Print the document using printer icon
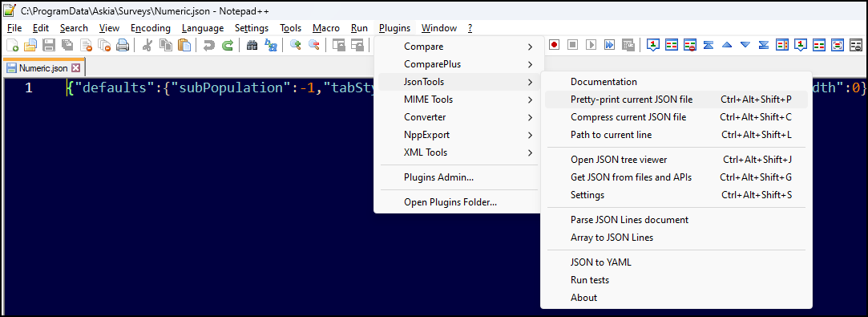Image resolution: width=868 pixels, height=317 pixels. (123, 46)
